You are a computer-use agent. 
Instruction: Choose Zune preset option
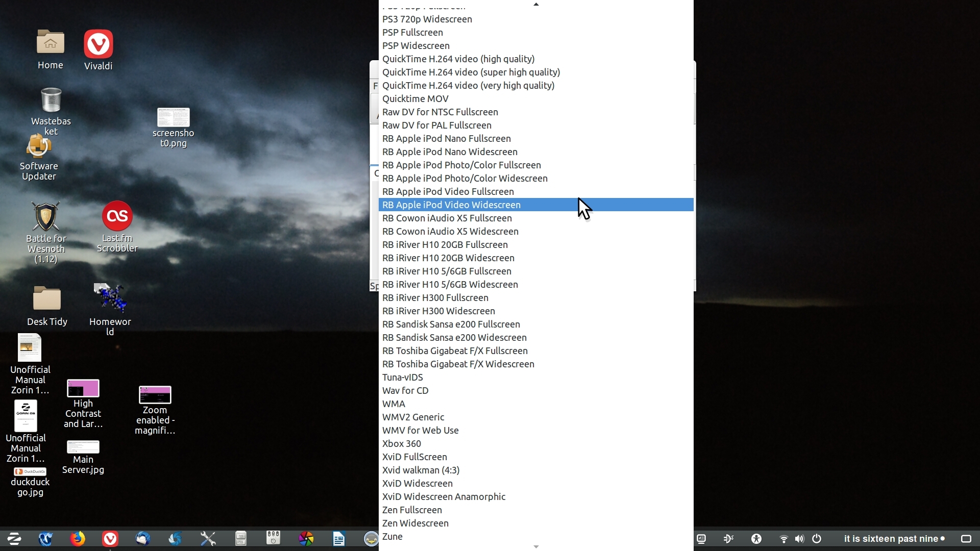(x=392, y=537)
